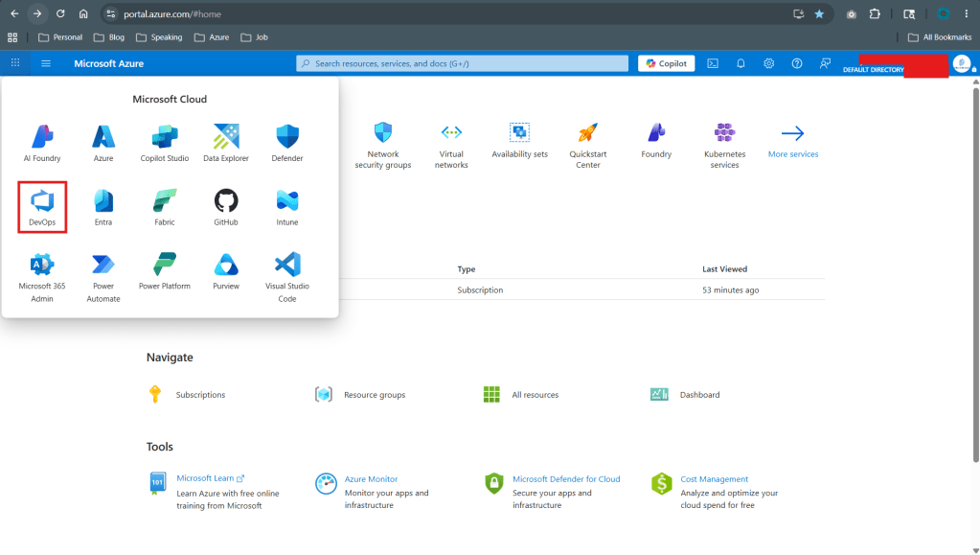Image resolution: width=980 pixels, height=555 pixels.
Task: Open Virtual networks service
Action: click(x=451, y=146)
